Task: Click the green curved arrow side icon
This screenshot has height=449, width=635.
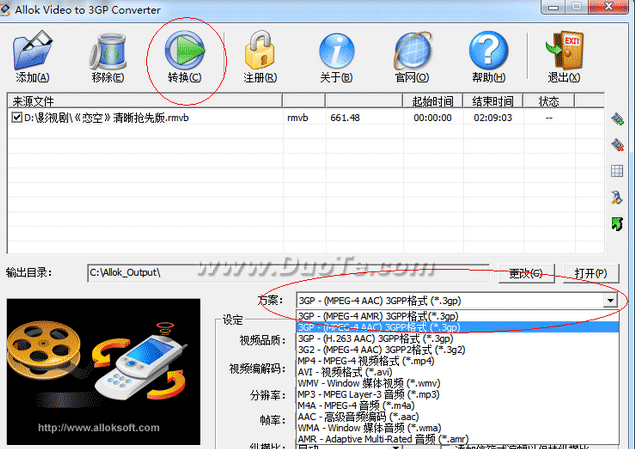Action: [x=617, y=223]
